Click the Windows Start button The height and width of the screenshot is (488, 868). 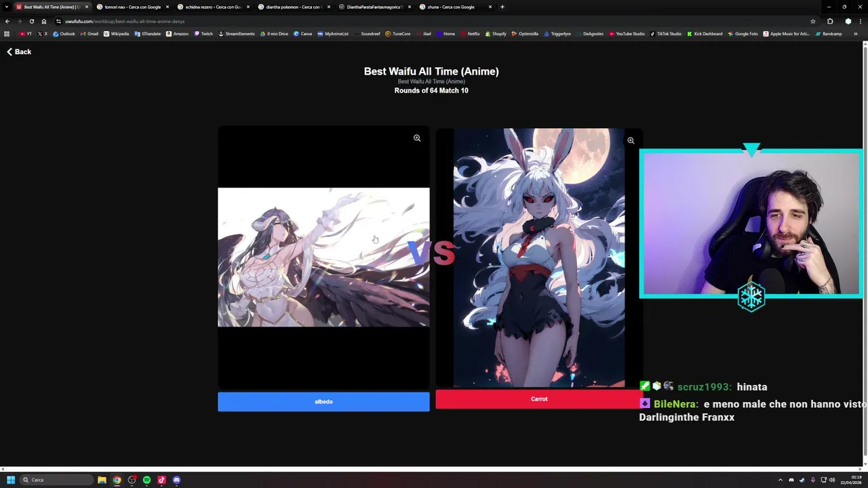tap(11, 480)
